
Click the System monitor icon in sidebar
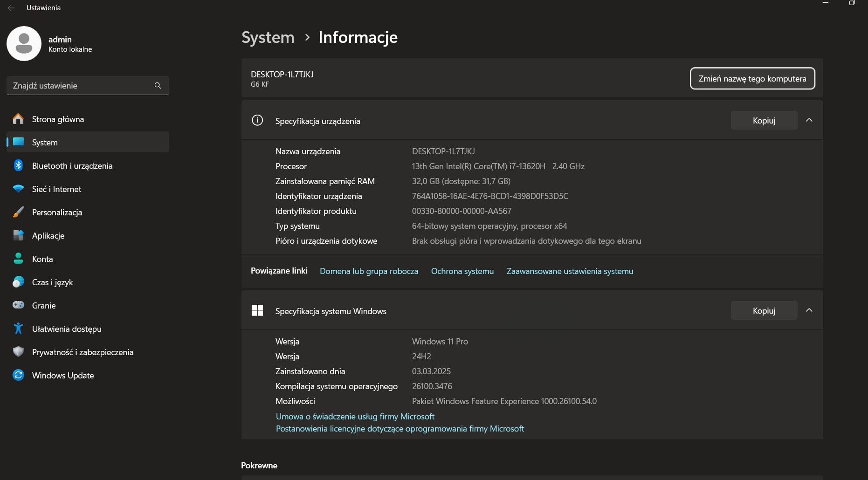tap(18, 142)
